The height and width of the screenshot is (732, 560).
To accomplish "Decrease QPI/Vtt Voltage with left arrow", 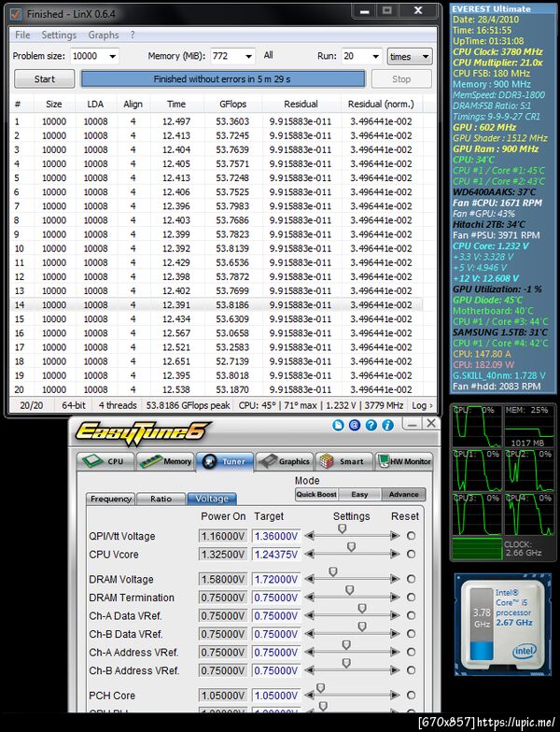I will click(x=310, y=536).
